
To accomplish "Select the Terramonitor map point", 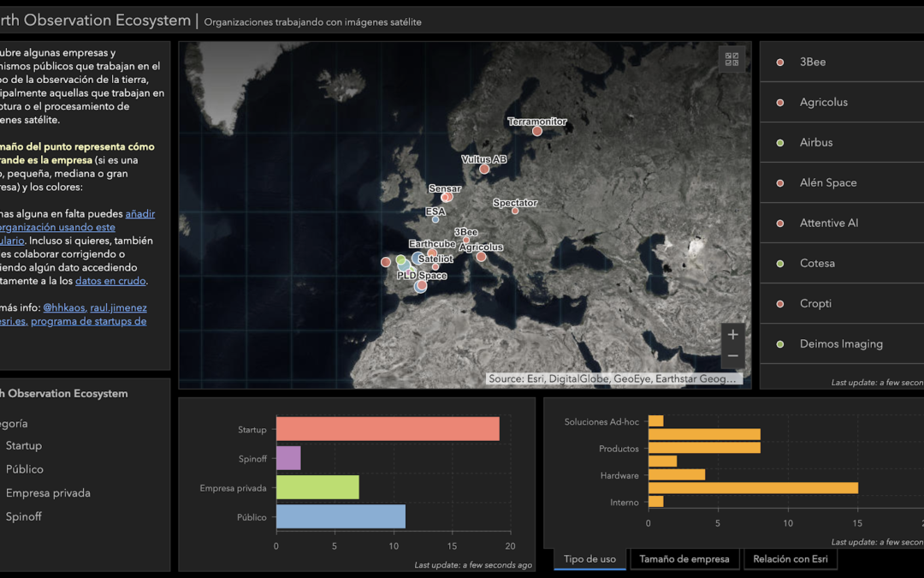I will pos(536,131).
